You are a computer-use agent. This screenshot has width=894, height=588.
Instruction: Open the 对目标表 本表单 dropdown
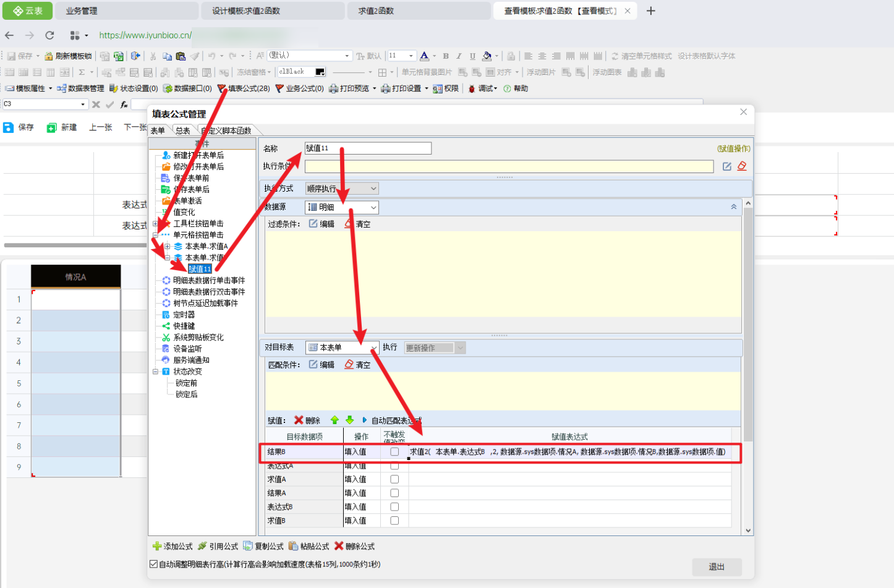tap(342, 347)
